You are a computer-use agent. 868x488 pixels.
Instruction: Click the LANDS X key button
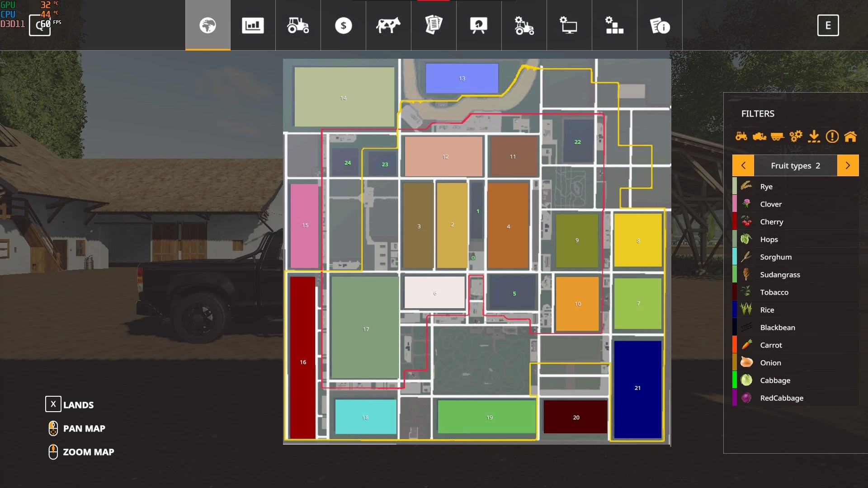point(53,404)
